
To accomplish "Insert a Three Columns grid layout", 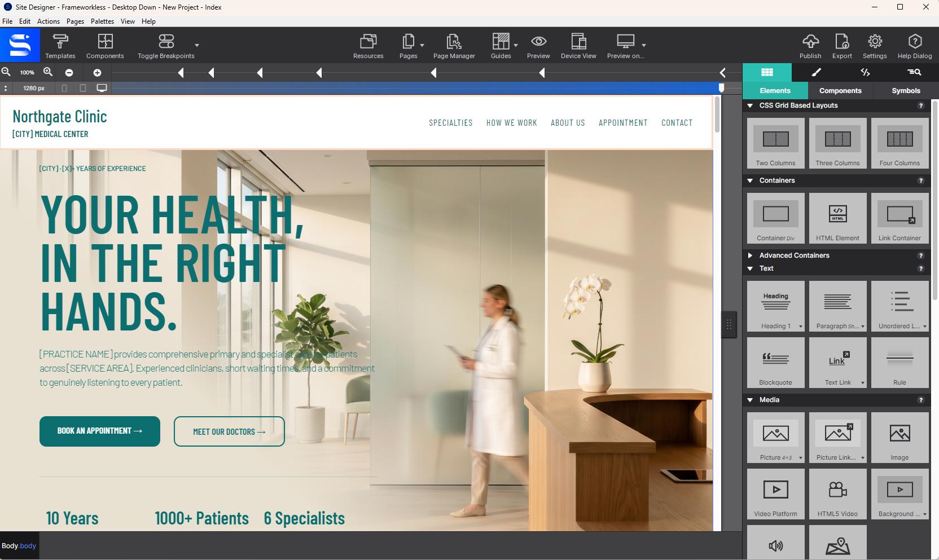I will (x=837, y=143).
